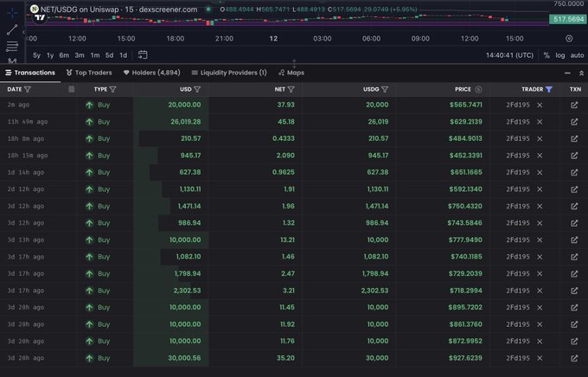The image size is (588, 377).
Task: Filter transactions by NET amount
Action: (x=291, y=89)
